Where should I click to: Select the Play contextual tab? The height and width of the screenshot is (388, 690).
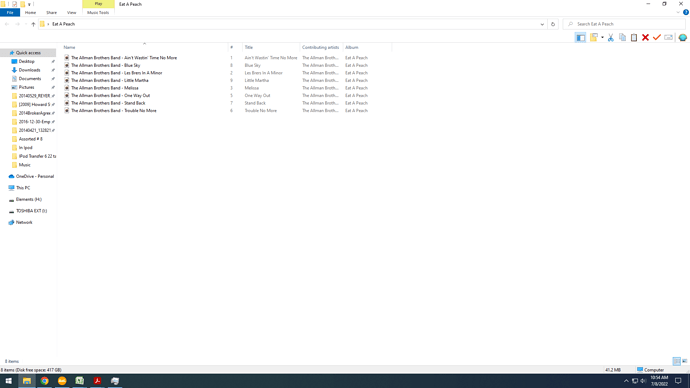(x=98, y=4)
